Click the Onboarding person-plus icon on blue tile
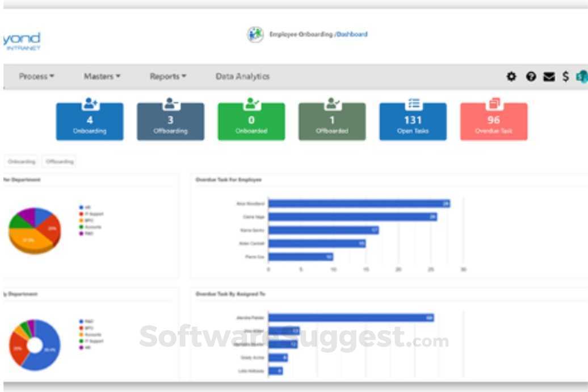The width and height of the screenshot is (588, 392). point(90,105)
